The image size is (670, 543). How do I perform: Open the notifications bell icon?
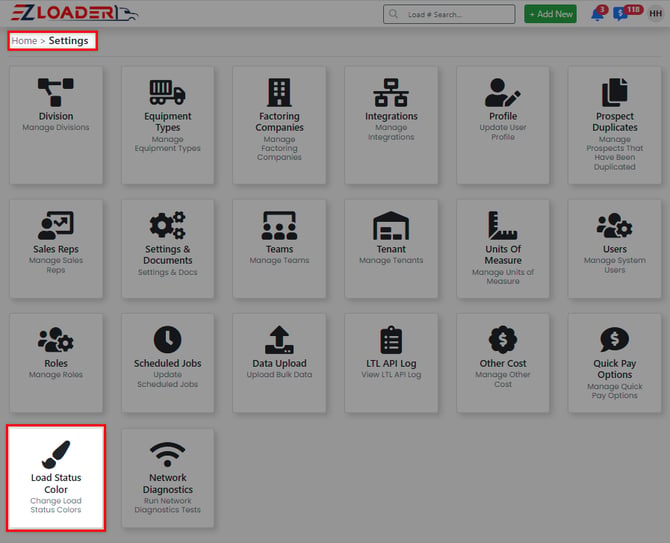pos(597,14)
